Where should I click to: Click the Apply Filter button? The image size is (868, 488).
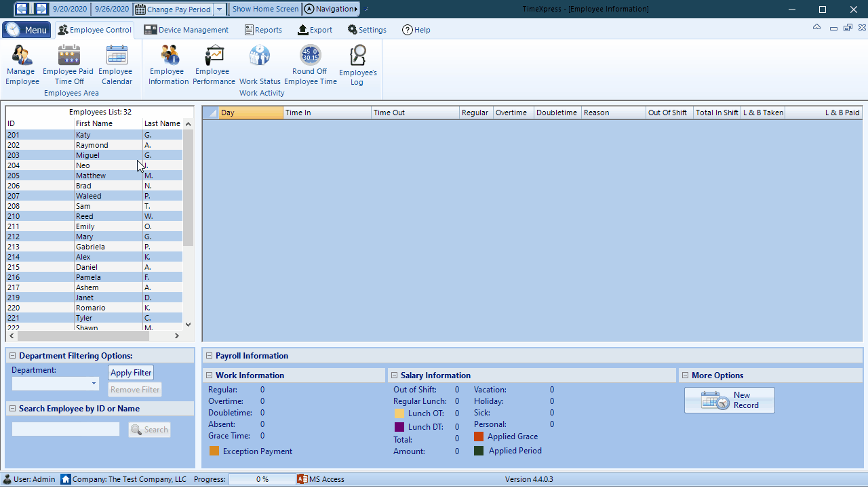131,373
